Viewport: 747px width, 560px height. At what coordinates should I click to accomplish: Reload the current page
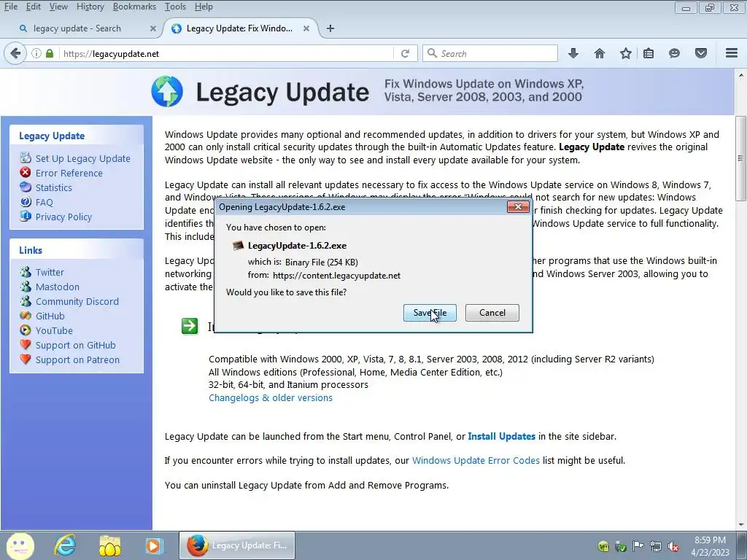coord(406,53)
